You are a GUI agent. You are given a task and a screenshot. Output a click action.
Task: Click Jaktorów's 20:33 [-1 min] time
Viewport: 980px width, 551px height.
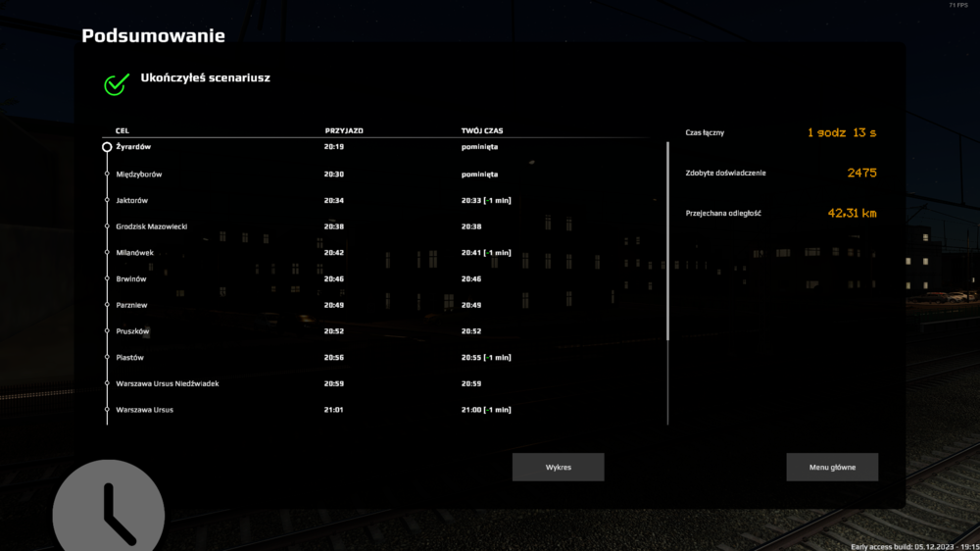point(486,201)
